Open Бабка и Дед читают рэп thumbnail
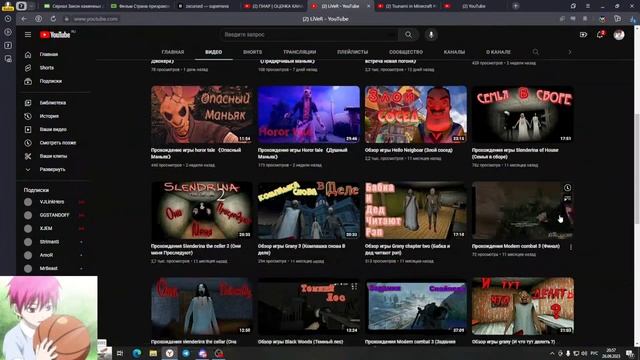This screenshot has height=360, width=640. coord(416,210)
